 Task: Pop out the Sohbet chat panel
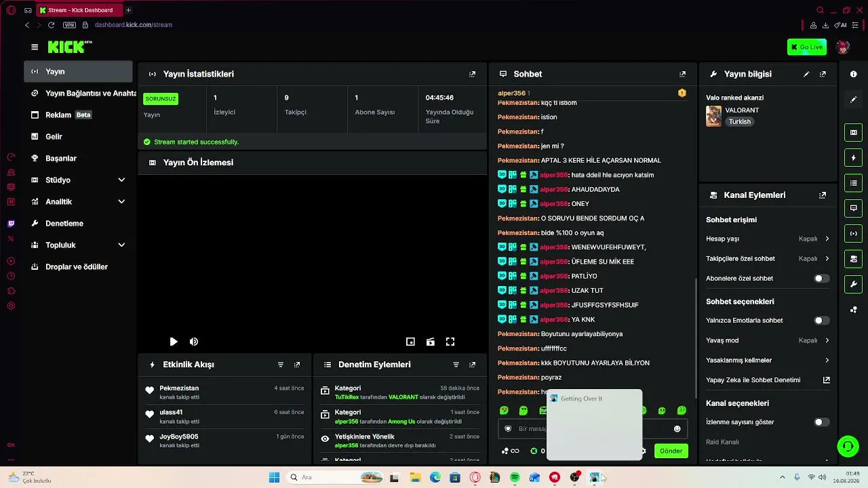tap(683, 74)
